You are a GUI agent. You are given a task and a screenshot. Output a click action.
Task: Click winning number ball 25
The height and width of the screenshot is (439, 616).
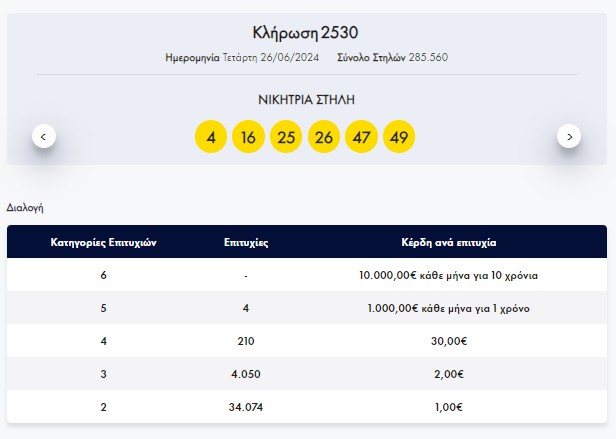(286, 137)
